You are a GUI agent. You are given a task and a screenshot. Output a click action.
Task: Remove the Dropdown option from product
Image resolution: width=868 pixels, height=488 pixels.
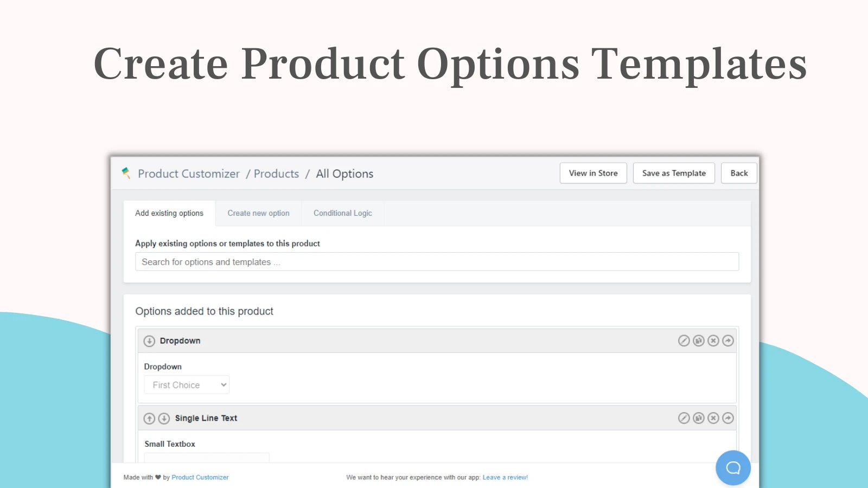click(713, 341)
